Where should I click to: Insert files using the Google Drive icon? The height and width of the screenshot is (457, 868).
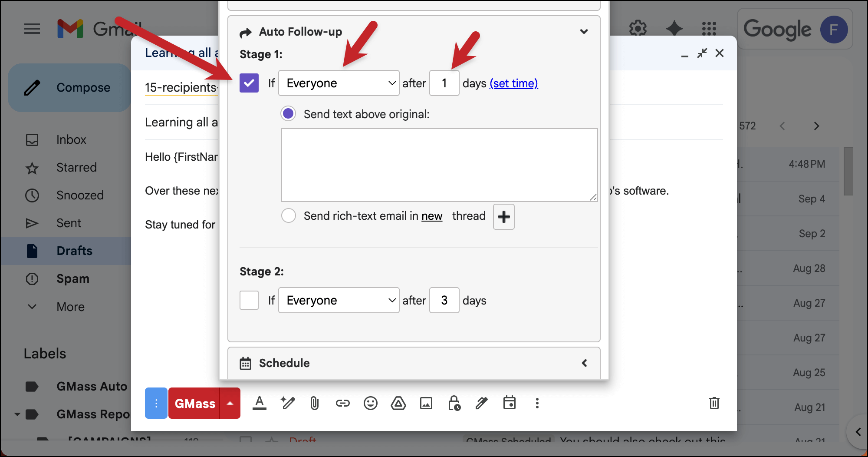click(398, 404)
